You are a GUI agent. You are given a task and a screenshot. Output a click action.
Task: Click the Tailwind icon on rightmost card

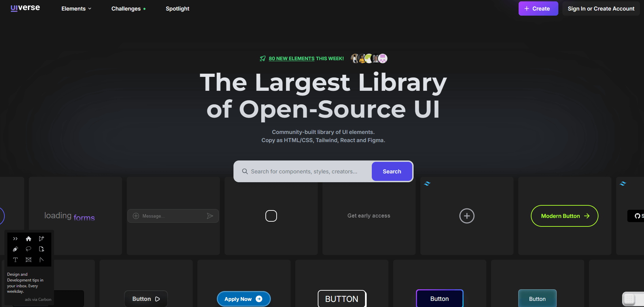click(x=623, y=184)
